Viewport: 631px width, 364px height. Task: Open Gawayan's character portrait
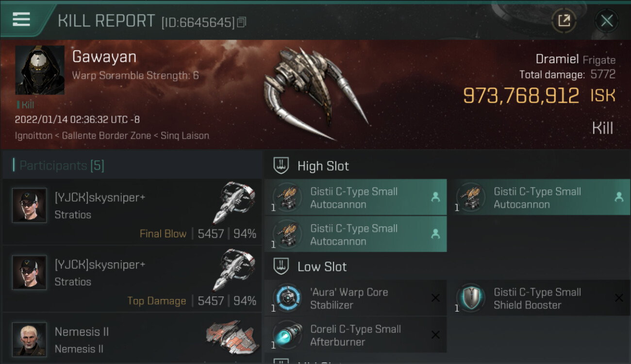[40, 70]
